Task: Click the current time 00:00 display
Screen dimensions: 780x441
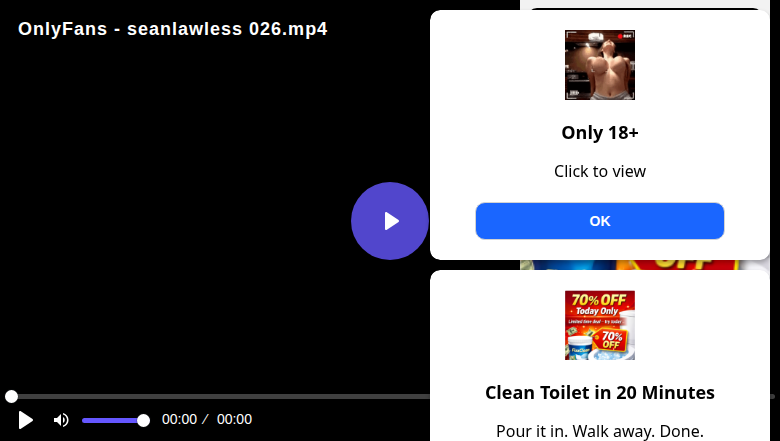Action: coord(179,419)
